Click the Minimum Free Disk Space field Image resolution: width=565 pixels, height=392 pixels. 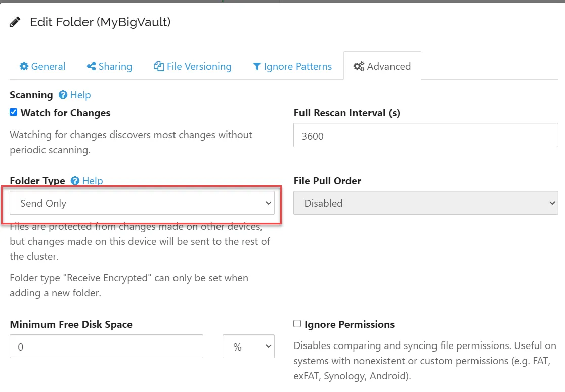[x=106, y=347]
